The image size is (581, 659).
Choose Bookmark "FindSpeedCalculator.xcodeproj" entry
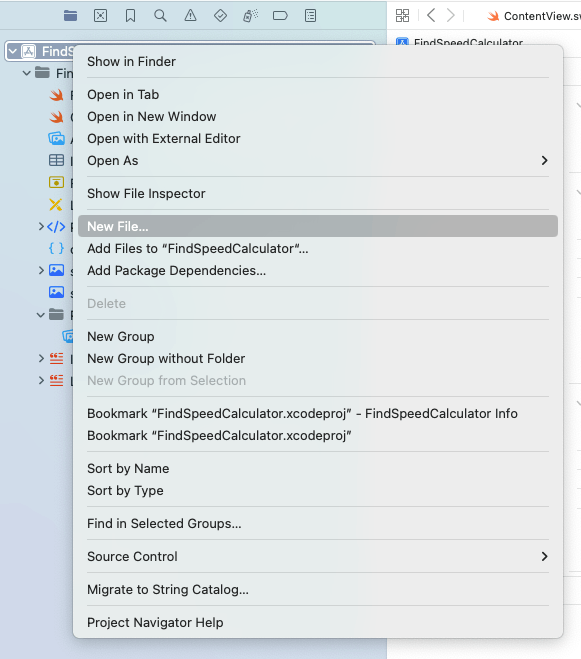(318, 435)
